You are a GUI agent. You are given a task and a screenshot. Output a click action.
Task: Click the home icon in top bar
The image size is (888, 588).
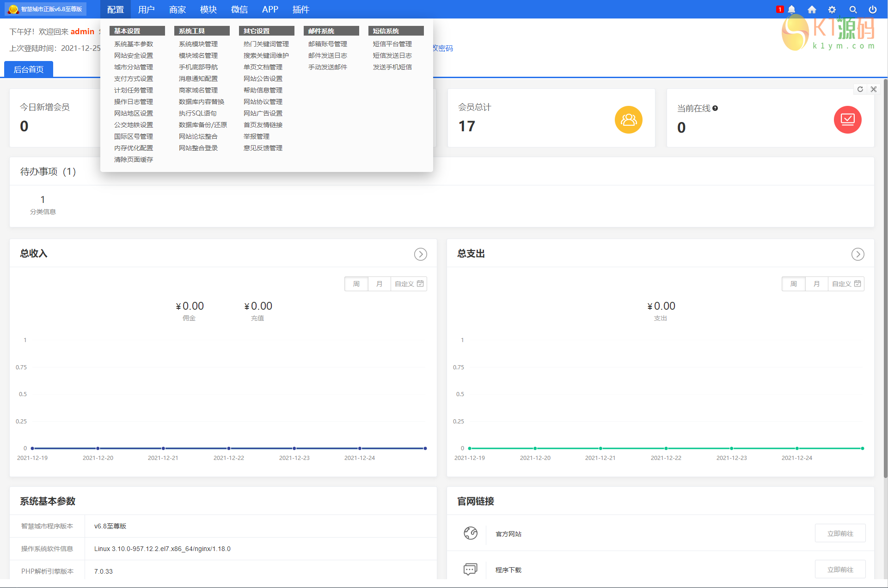812,9
